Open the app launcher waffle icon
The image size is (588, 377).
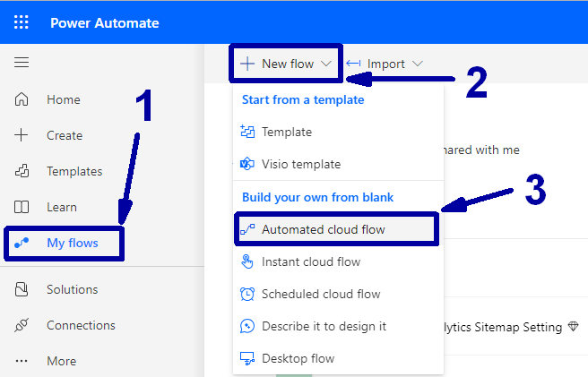point(21,22)
